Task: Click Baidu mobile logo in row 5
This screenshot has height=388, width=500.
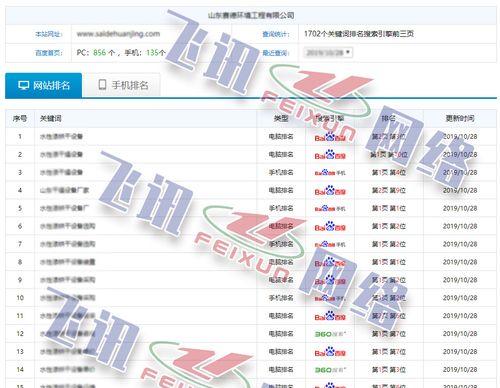Action: click(x=330, y=209)
